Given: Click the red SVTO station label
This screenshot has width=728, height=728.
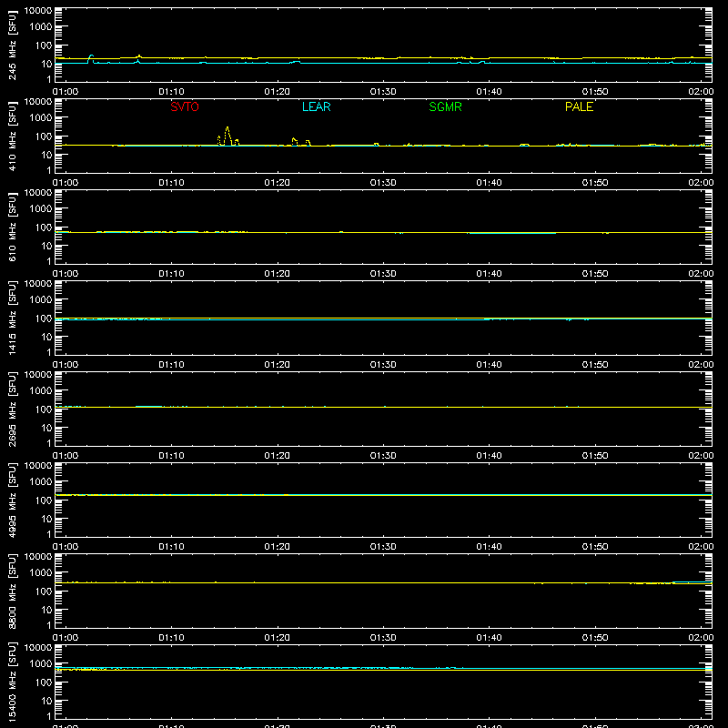Looking at the screenshot, I should [185, 106].
